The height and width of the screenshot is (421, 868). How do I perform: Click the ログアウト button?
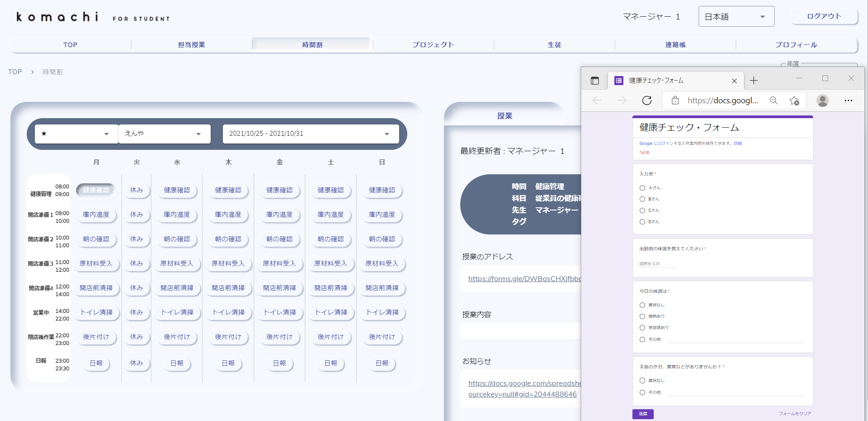click(x=824, y=16)
